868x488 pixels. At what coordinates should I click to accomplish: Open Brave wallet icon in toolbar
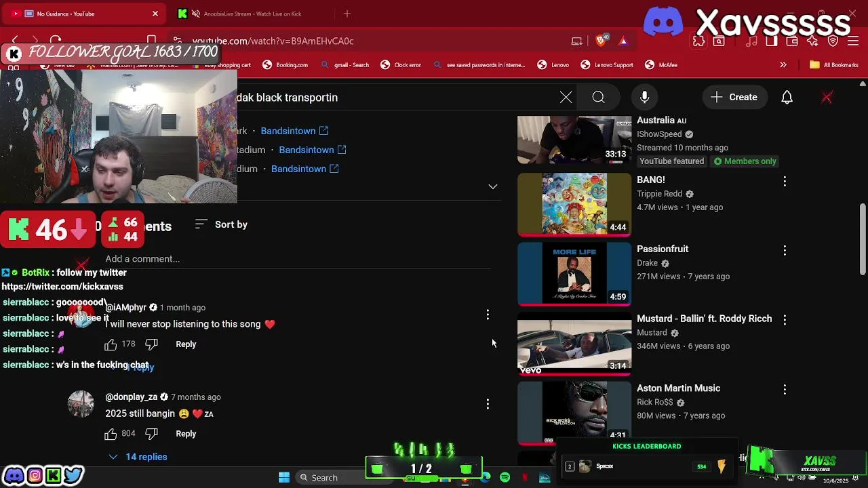tap(792, 41)
